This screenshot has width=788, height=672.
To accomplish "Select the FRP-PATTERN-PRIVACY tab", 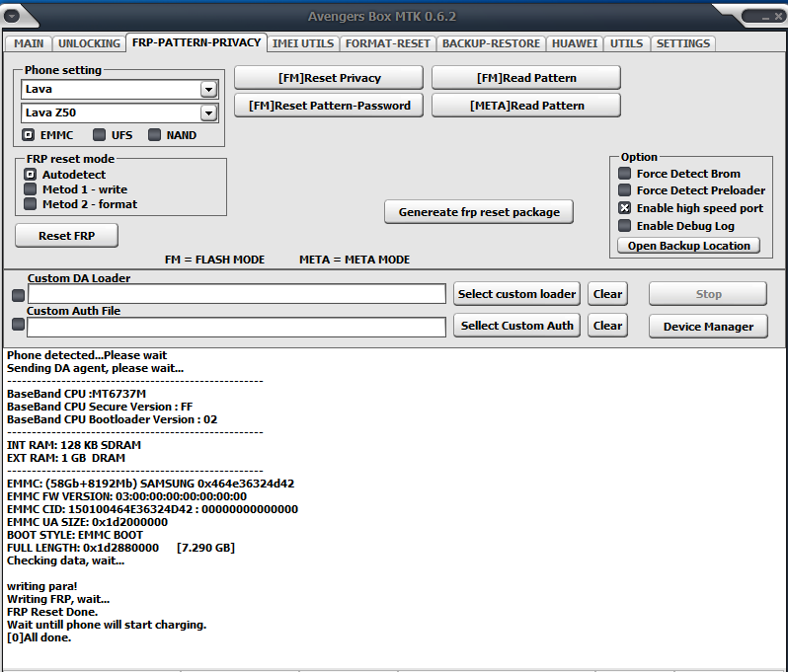I will 197,42.
